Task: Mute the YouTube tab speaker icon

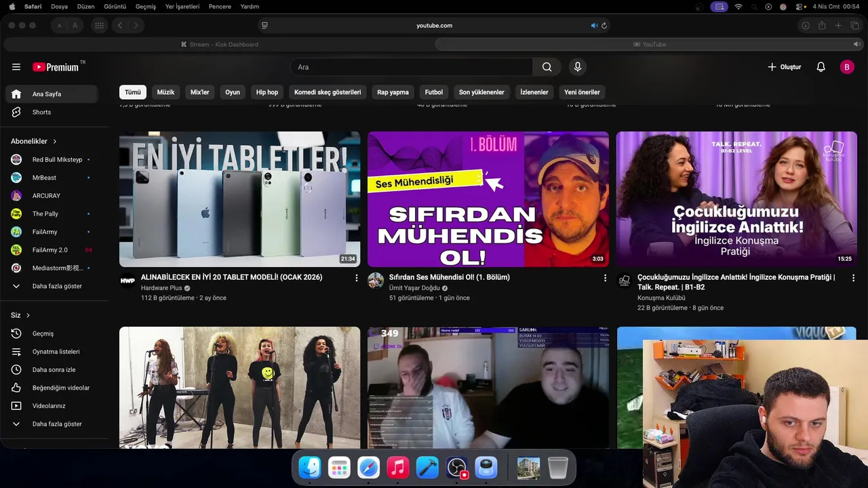Action: [x=856, y=44]
